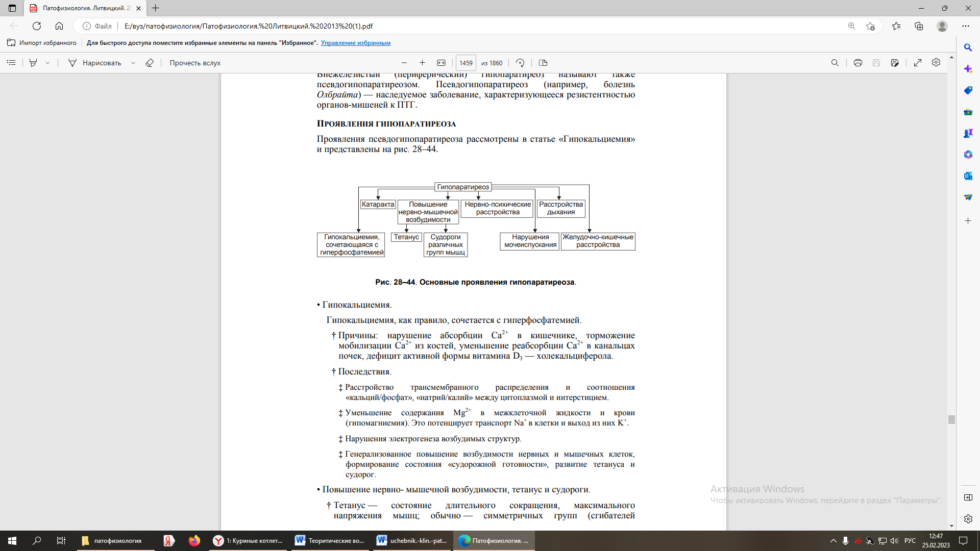Close the Патофизиология tab
The width and height of the screenshot is (980, 551).
(138, 8)
